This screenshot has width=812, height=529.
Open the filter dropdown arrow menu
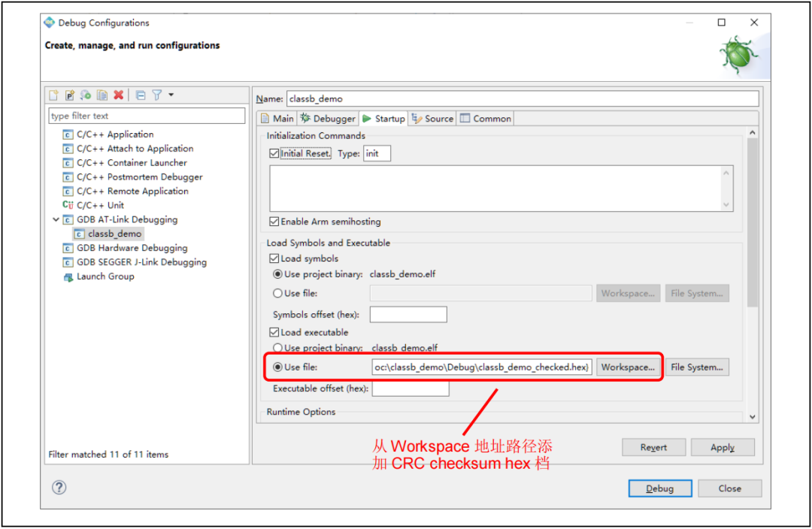[171, 95]
